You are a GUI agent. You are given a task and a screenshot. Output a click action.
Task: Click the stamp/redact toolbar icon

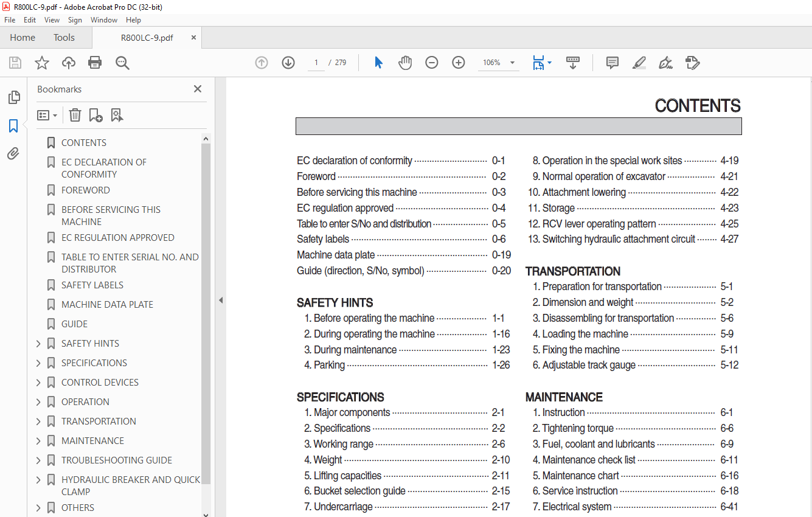[692, 63]
